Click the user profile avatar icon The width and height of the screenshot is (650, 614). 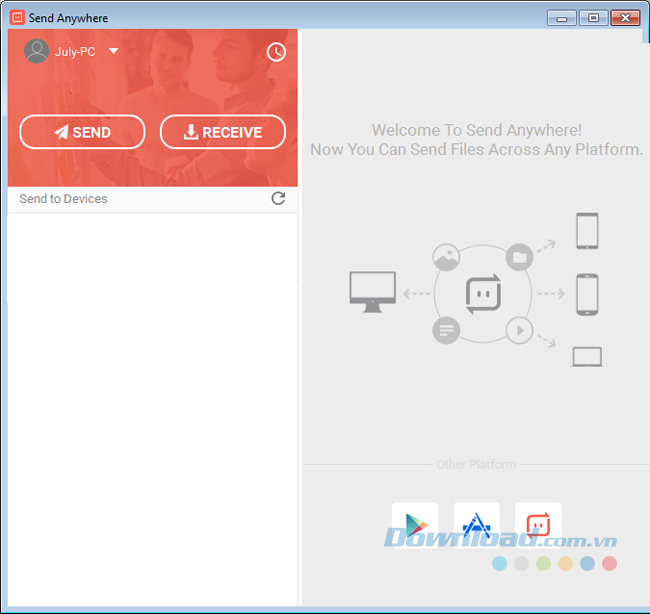pyautogui.click(x=37, y=51)
